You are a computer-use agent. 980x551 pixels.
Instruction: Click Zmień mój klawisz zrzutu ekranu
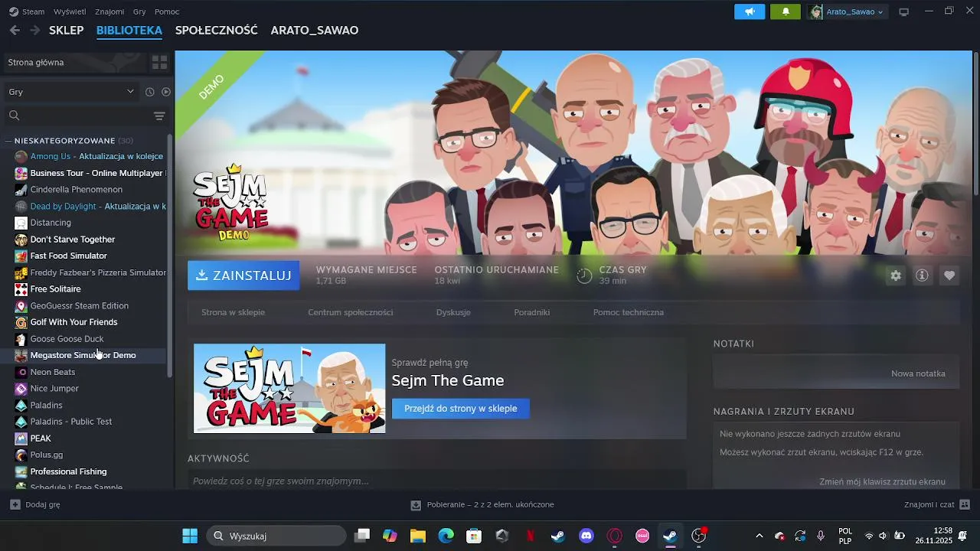(x=882, y=481)
